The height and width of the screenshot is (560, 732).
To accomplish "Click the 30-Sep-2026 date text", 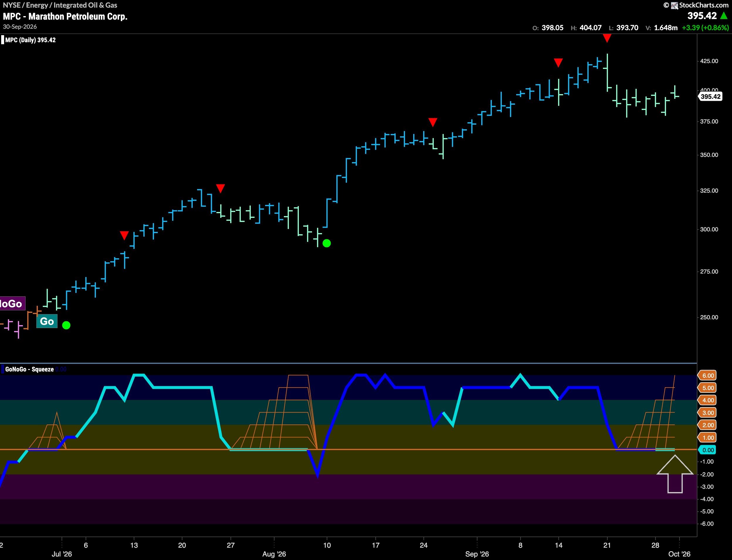I will pos(20,27).
